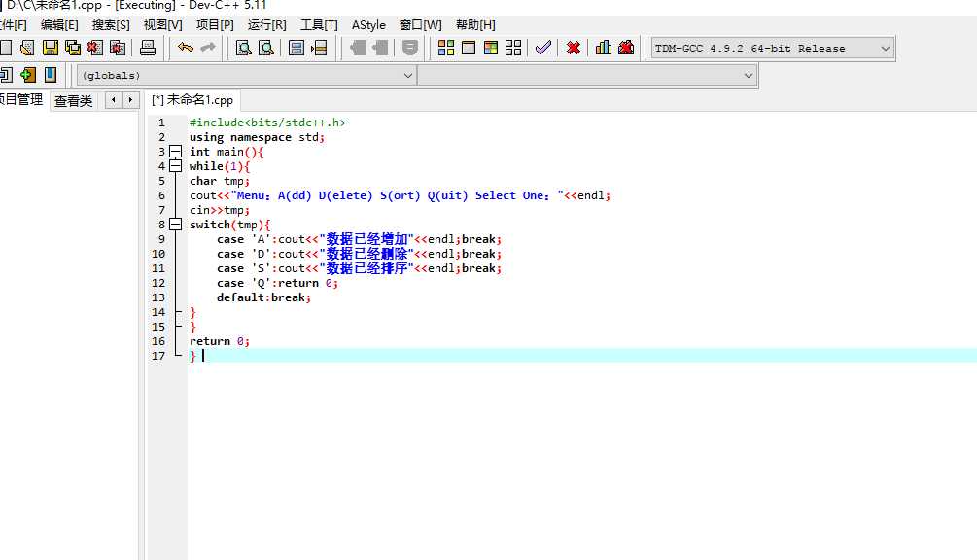Collapse the switch block fold on line 8

(x=175, y=225)
